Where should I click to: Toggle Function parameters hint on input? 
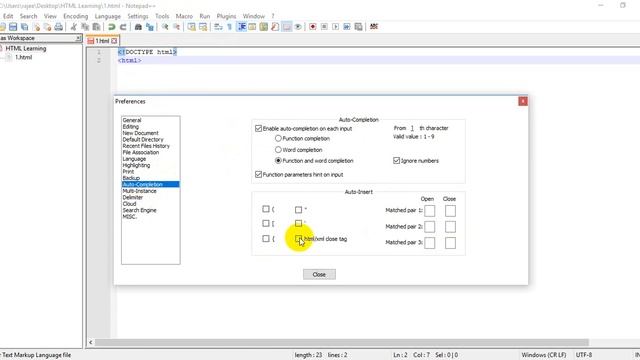pos(258,175)
